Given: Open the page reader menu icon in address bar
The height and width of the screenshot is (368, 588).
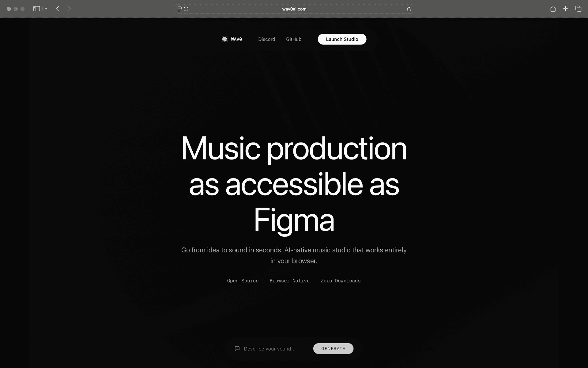Looking at the screenshot, I should pos(179,9).
